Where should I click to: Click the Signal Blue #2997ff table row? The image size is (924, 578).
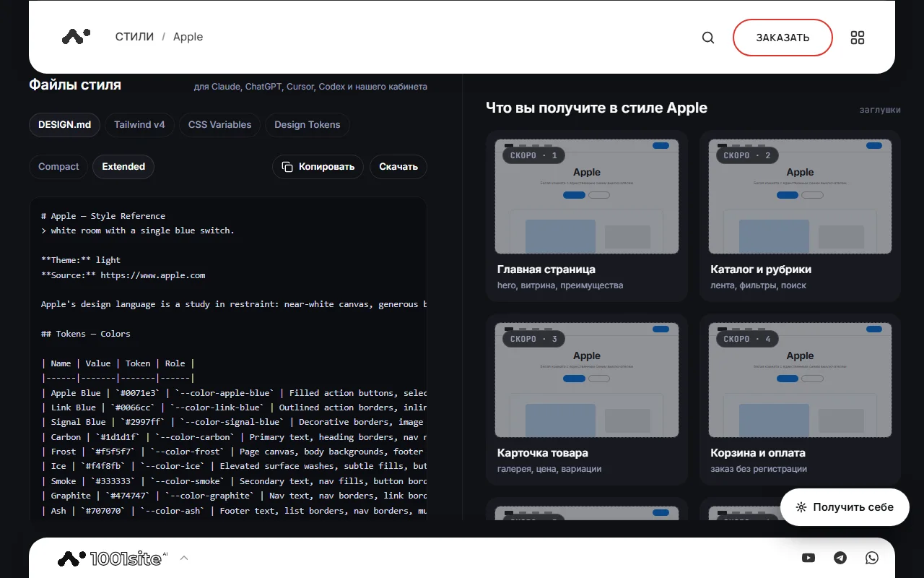pos(234,422)
